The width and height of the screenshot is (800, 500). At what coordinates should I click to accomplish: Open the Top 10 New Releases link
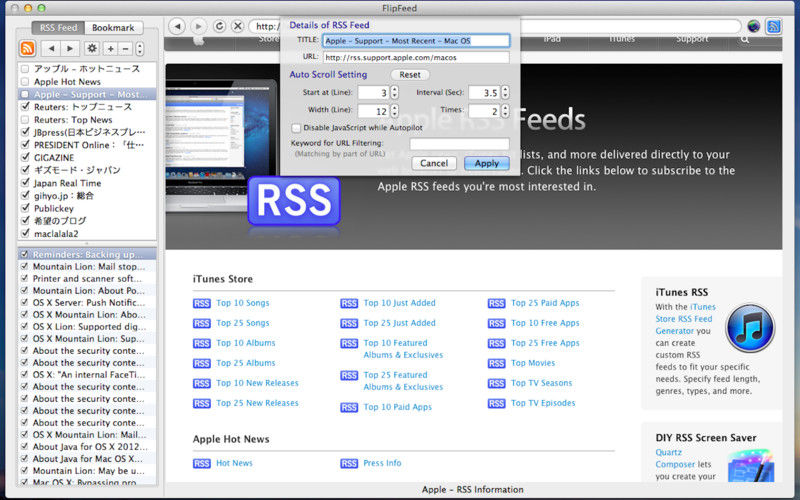click(x=257, y=383)
